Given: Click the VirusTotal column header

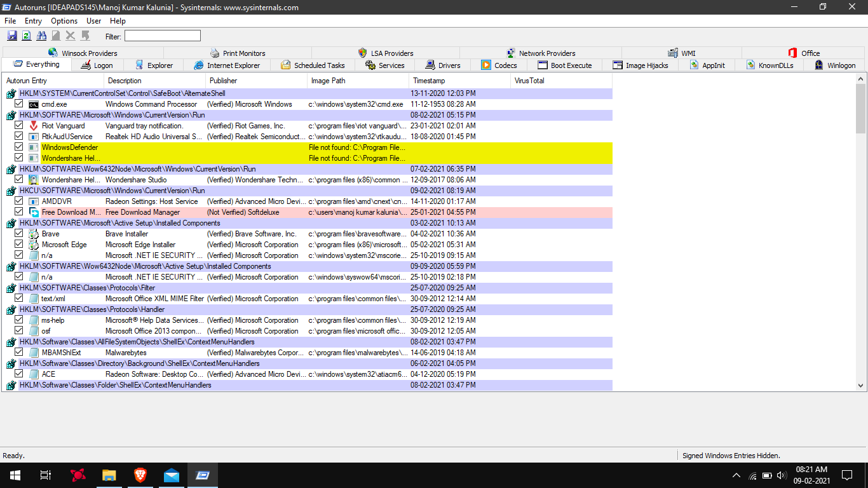Looking at the screenshot, I should 561,81.
